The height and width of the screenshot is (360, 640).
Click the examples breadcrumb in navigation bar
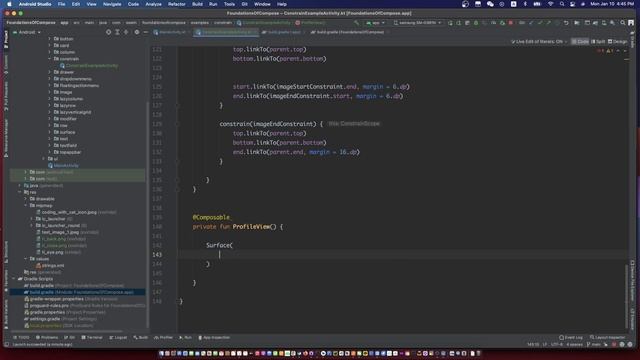[x=200, y=23]
